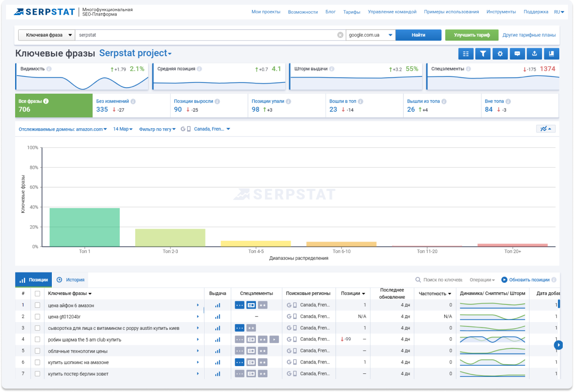This screenshot has width=574, height=392.
Task: Show info for Вне топа
Action: [x=508, y=101]
